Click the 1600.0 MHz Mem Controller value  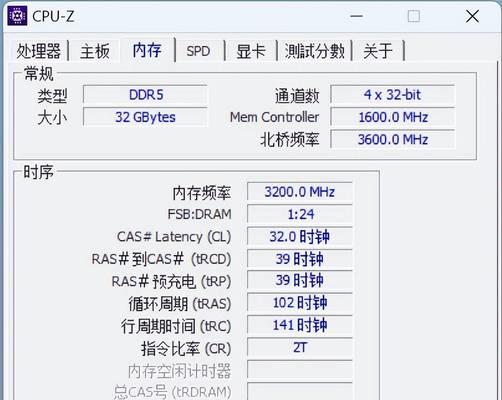pyautogui.click(x=393, y=117)
